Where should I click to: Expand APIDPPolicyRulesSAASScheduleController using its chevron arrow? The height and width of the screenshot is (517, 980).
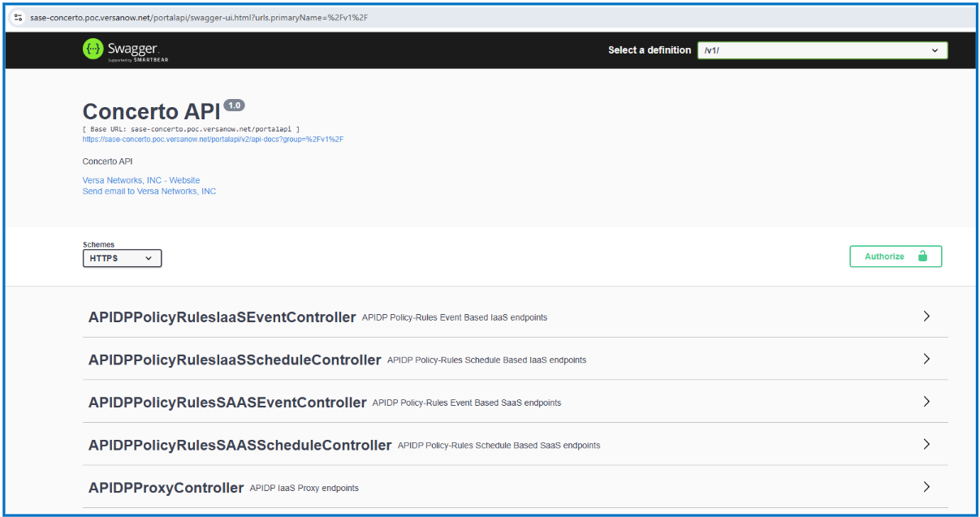click(926, 444)
